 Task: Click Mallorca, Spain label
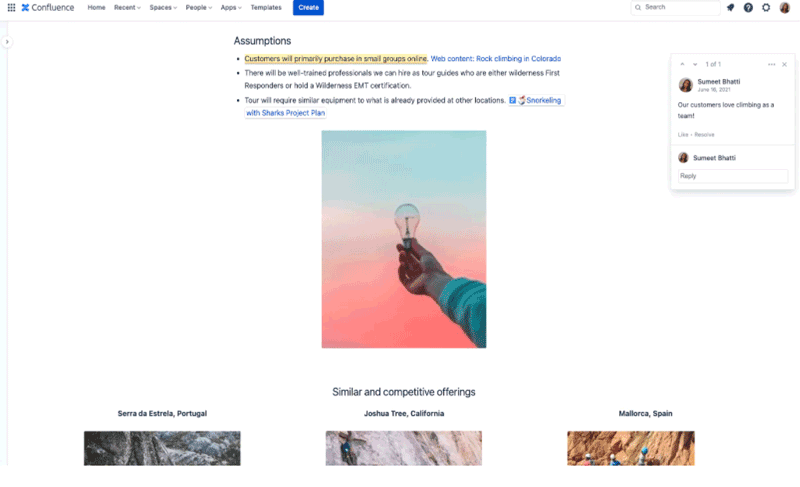pos(645,414)
